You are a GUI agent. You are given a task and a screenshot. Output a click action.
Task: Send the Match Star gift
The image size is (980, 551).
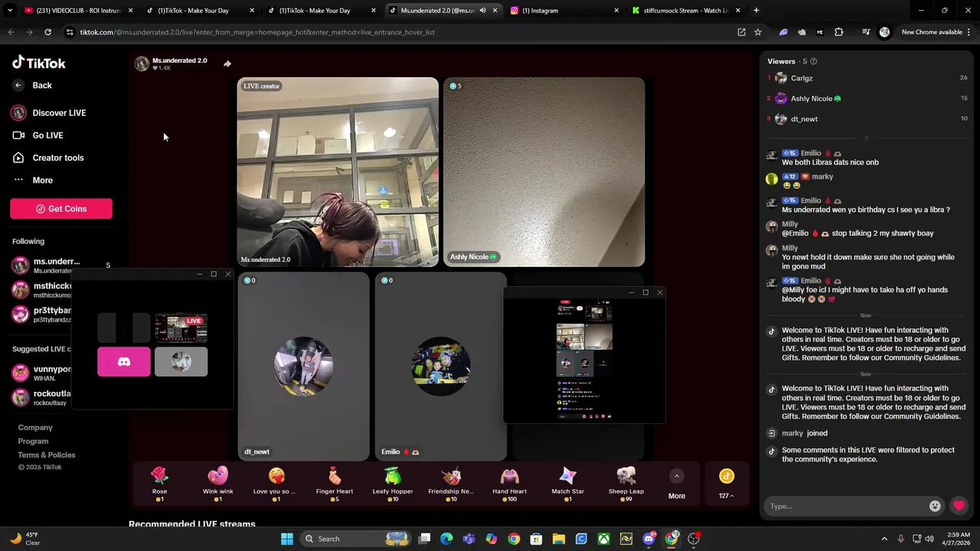tap(567, 484)
